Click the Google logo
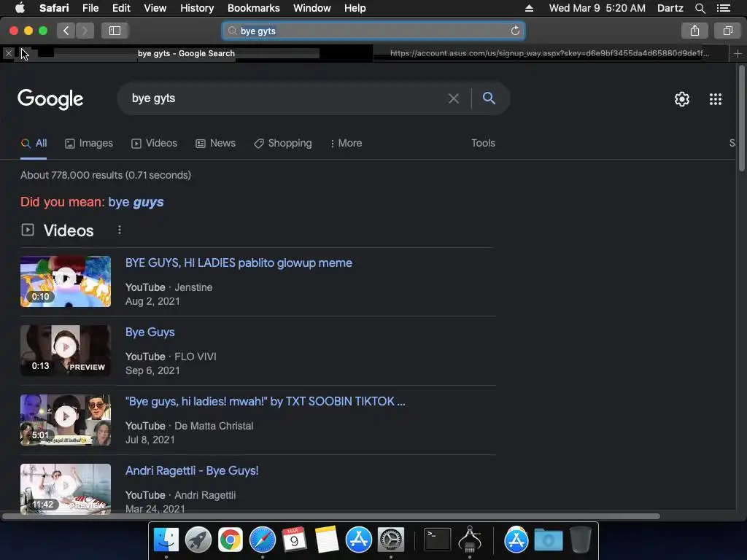Screen dimensions: 747x560 pyautogui.click(x=50, y=99)
